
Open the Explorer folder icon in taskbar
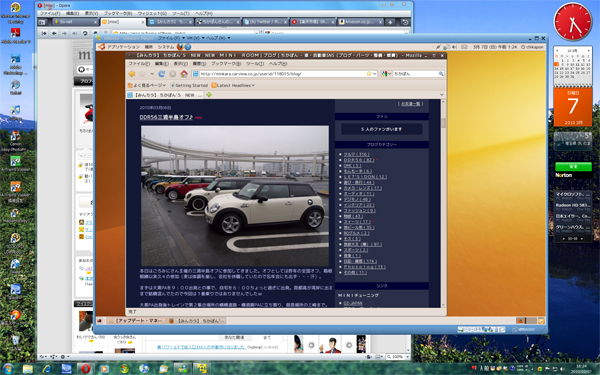[28, 368]
